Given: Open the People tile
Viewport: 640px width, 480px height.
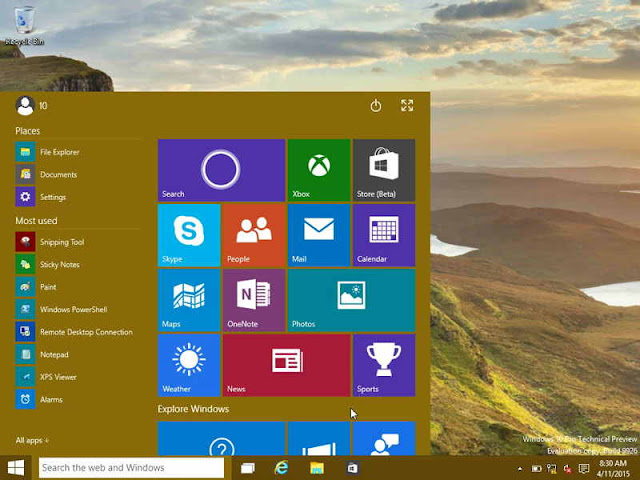Looking at the screenshot, I should pyautogui.click(x=254, y=235).
